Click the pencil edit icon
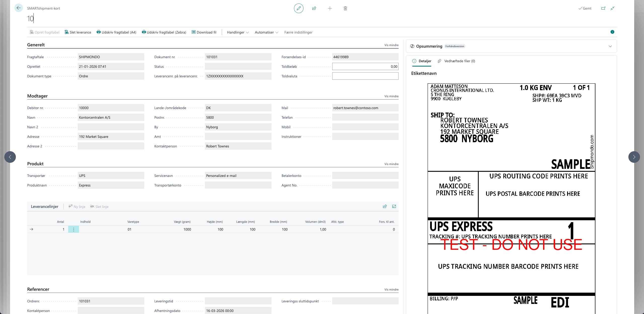 tap(298, 8)
